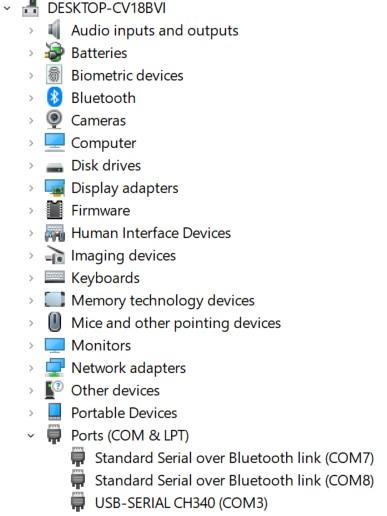Select Standard Serial over Bluetooth link (COM7)
Screen dimensions: 387x516
(x=234, y=458)
